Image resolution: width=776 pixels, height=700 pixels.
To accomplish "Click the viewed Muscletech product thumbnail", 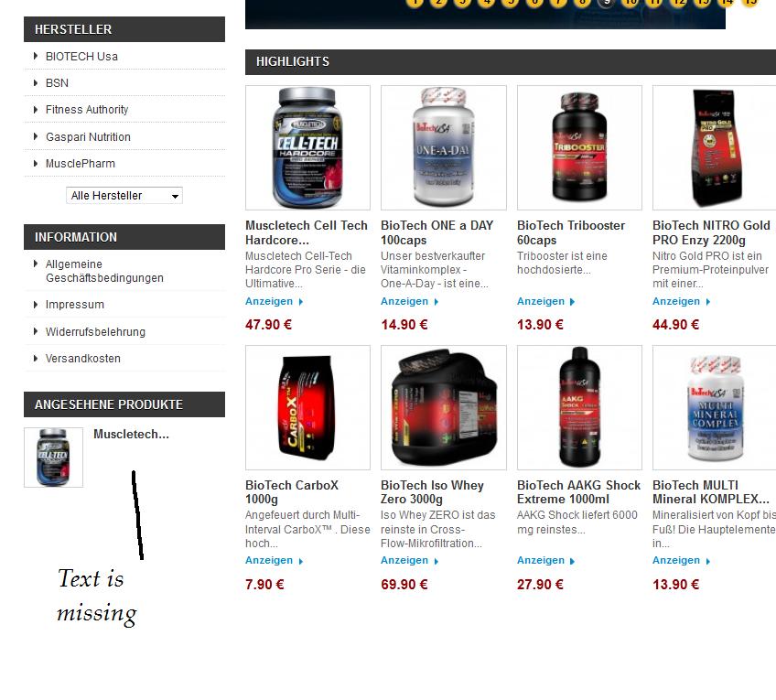I will [53, 458].
